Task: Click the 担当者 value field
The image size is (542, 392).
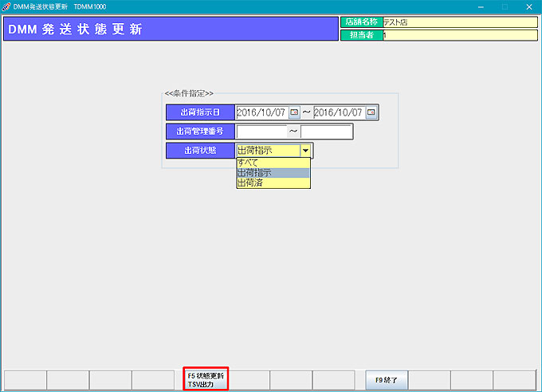Action: pyautogui.click(x=460, y=35)
